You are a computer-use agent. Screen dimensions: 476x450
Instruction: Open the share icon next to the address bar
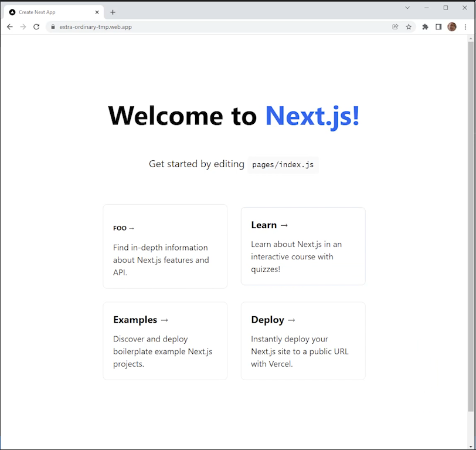click(x=395, y=26)
